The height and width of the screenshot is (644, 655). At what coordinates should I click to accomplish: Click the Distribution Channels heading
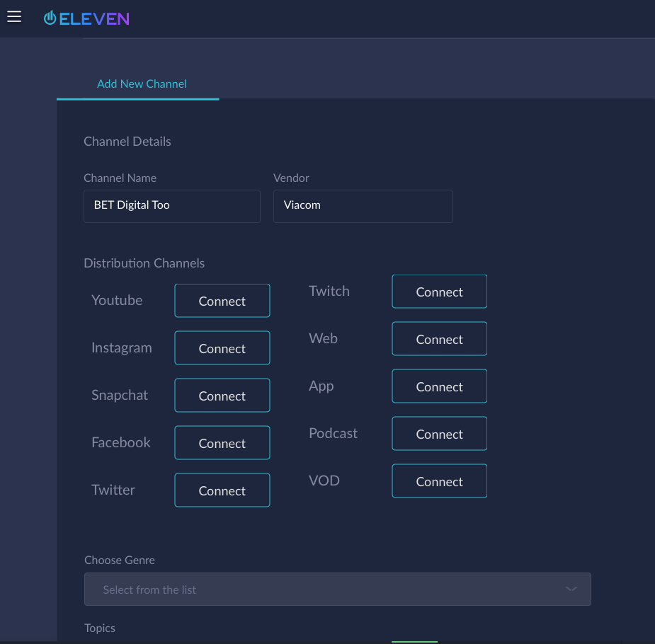coord(144,263)
